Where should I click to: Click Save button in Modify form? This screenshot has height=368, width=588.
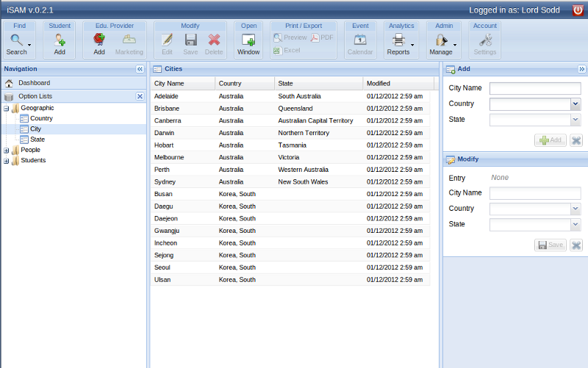(550, 245)
